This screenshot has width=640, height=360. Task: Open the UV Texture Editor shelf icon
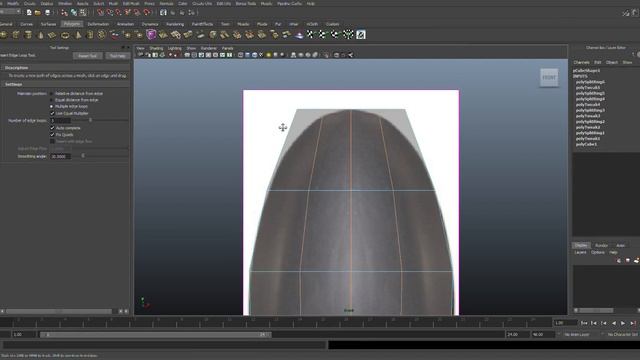(x=361, y=35)
